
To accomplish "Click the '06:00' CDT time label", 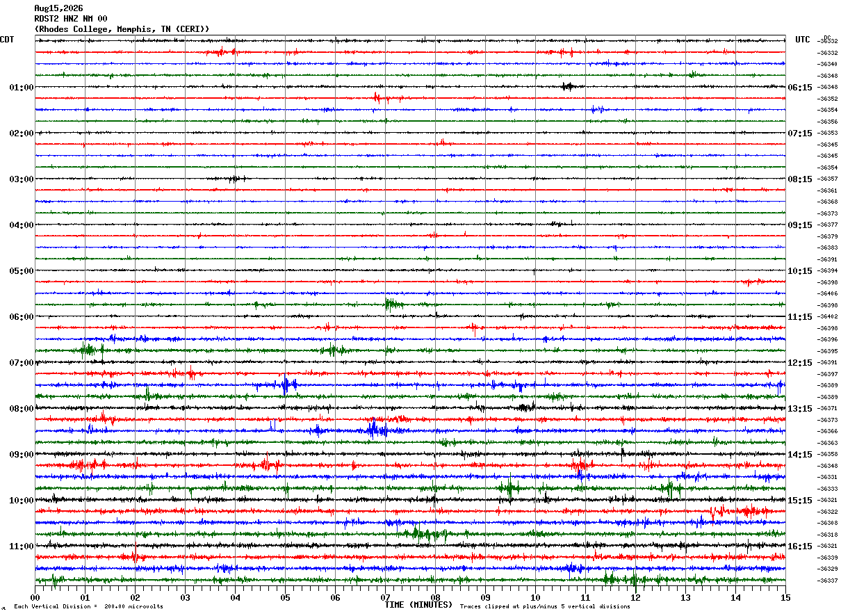I will click(x=22, y=317).
